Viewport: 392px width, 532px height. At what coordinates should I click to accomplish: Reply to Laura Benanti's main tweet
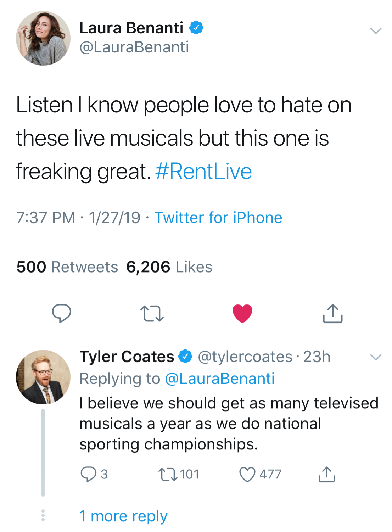pyautogui.click(x=62, y=313)
